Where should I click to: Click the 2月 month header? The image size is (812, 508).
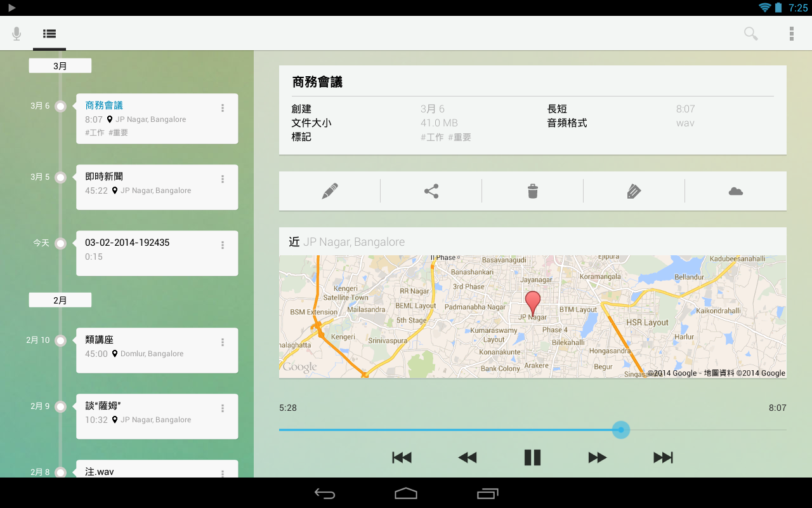click(x=60, y=300)
